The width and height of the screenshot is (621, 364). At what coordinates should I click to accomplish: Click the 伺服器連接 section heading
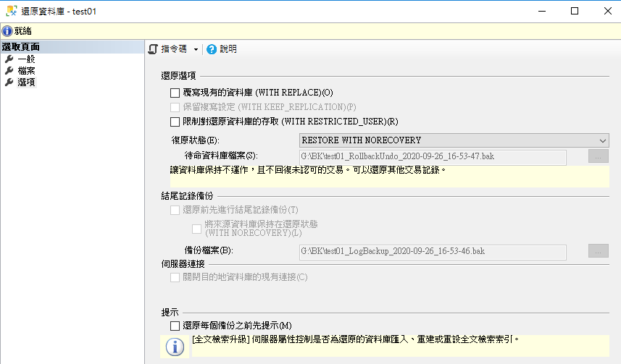183,264
